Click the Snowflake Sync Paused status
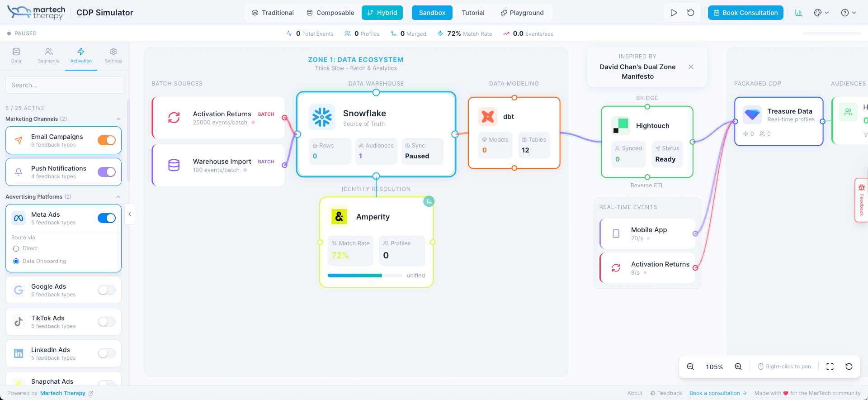Screen dimensions: 868x400 click(x=422, y=151)
